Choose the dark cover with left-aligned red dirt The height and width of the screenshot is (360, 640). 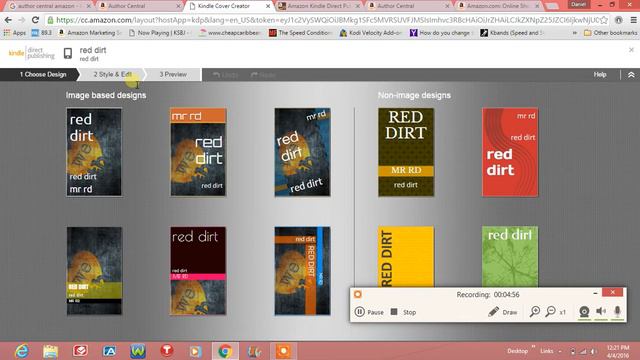tap(94, 152)
